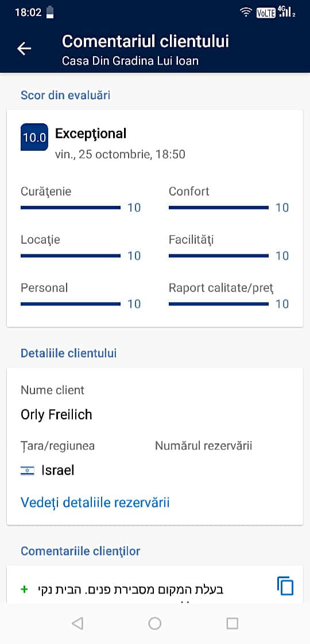Tap the Confort score bar

coord(218,208)
